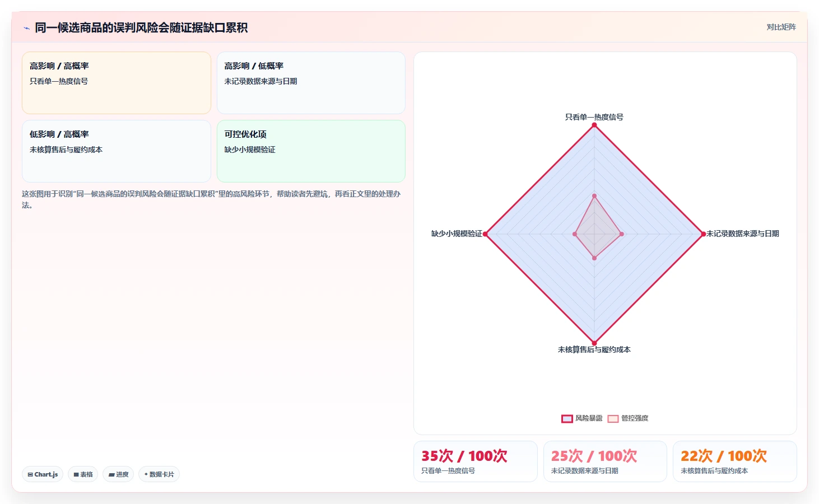Click the page title 同一候选商品的误判风险会随证据缺口累积
This screenshot has height=504, width=819.
click(x=141, y=27)
